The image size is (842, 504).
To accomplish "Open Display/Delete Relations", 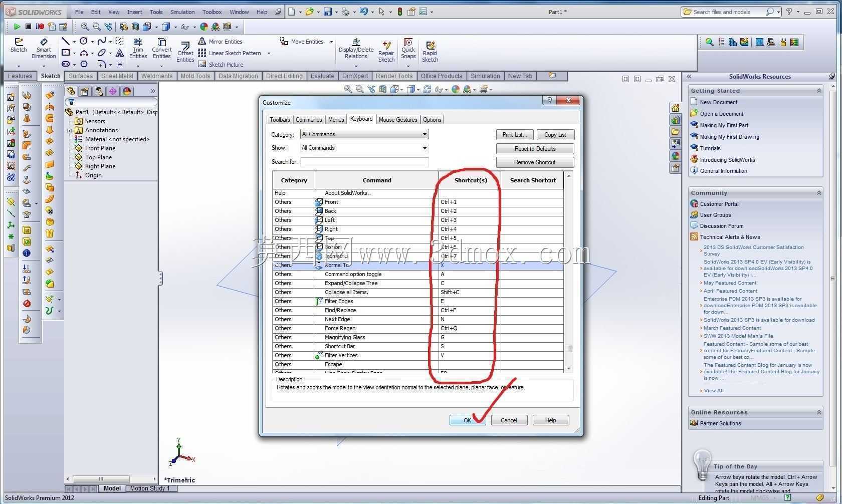I will pyautogui.click(x=356, y=49).
